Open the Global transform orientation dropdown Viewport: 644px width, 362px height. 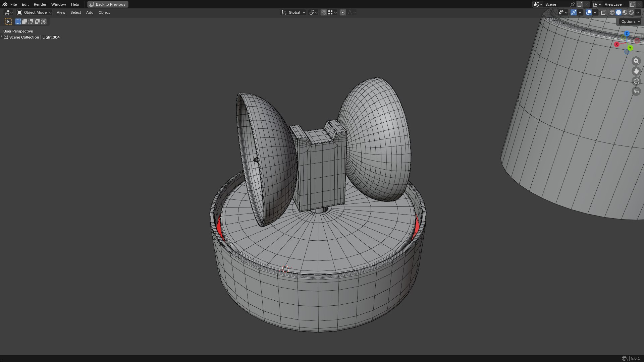click(x=293, y=12)
